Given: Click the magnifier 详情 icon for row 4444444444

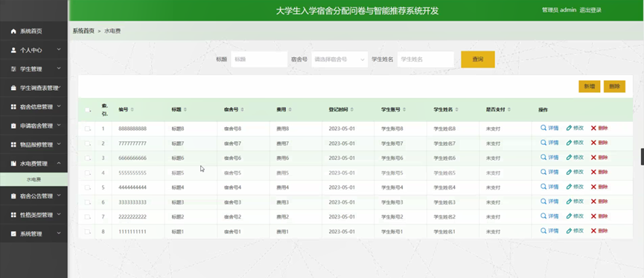Looking at the screenshot, I should point(543,187).
